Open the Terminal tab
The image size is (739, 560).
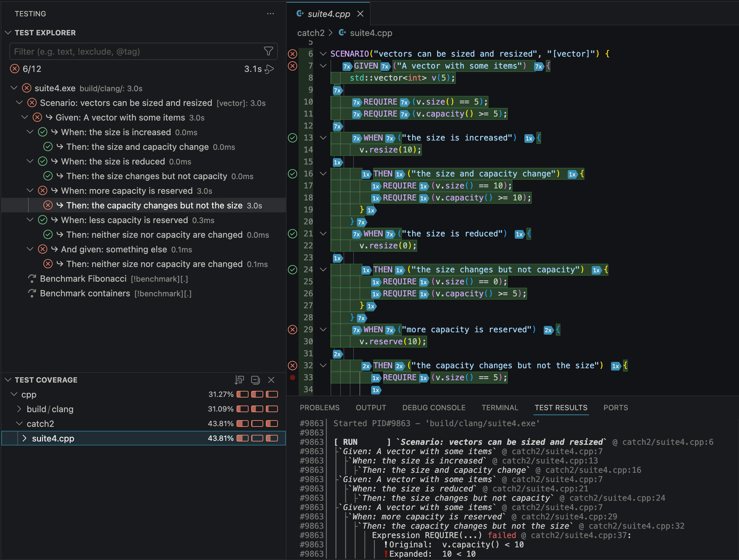pos(500,408)
